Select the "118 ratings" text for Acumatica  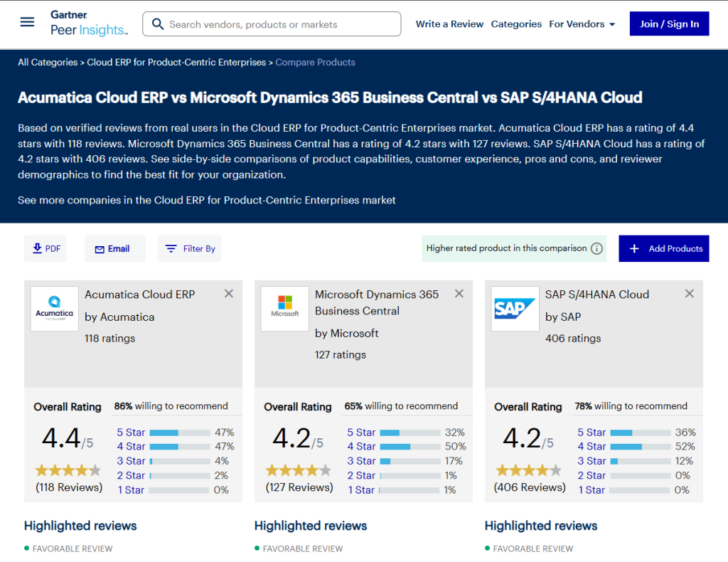click(109, 338)
